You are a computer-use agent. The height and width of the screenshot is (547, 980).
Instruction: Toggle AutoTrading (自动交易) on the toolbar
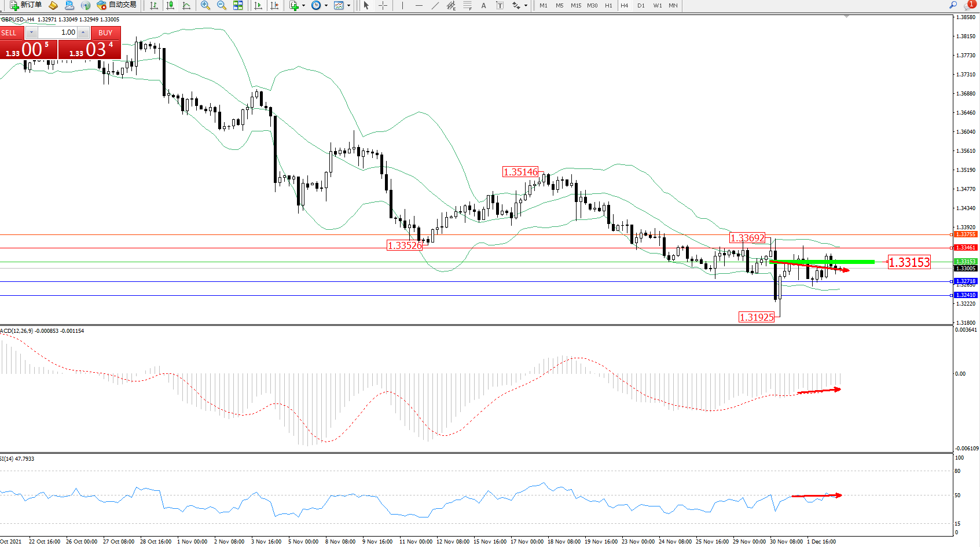coord(117,5)
